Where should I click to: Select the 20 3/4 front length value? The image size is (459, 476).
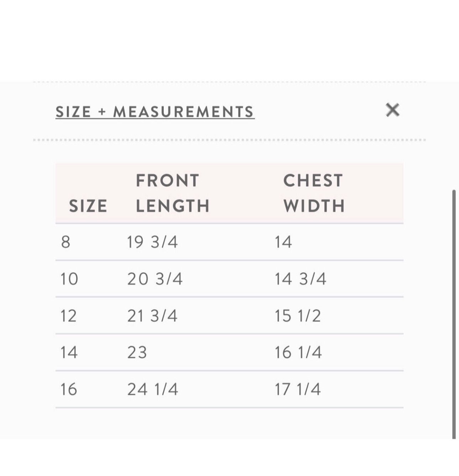click(x=155, y=279)
